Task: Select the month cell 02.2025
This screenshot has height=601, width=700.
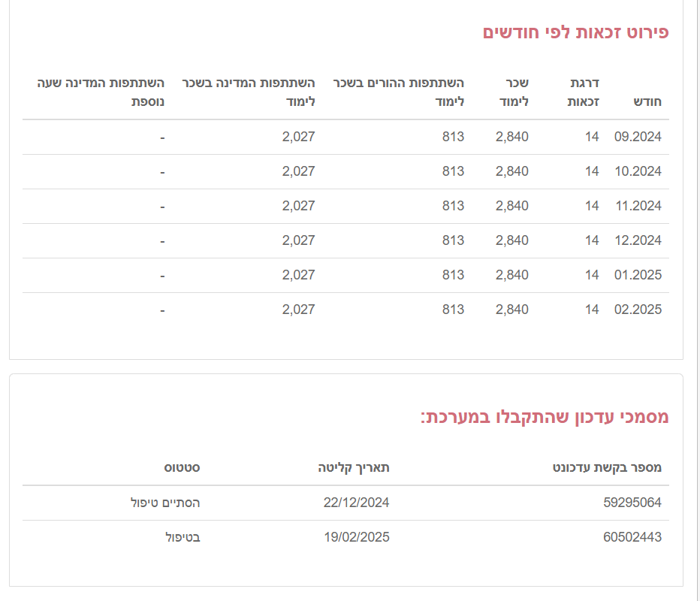Action: click(638, 310)
